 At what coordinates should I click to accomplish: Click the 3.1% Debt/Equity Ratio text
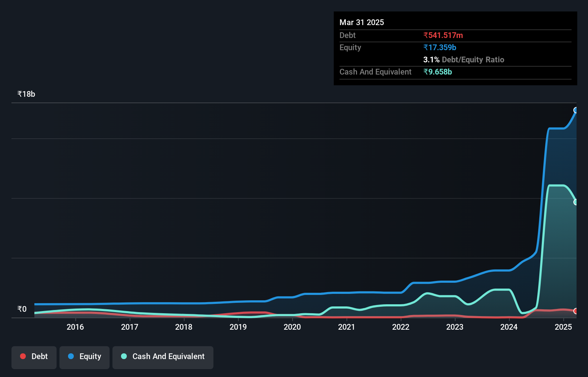(x=464, y=59)
